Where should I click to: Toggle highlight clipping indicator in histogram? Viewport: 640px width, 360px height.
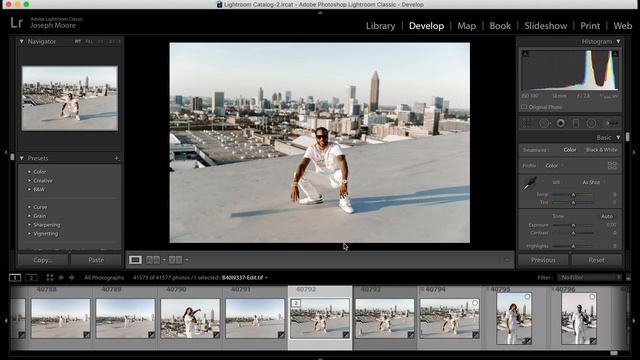[x=615, y=54]
